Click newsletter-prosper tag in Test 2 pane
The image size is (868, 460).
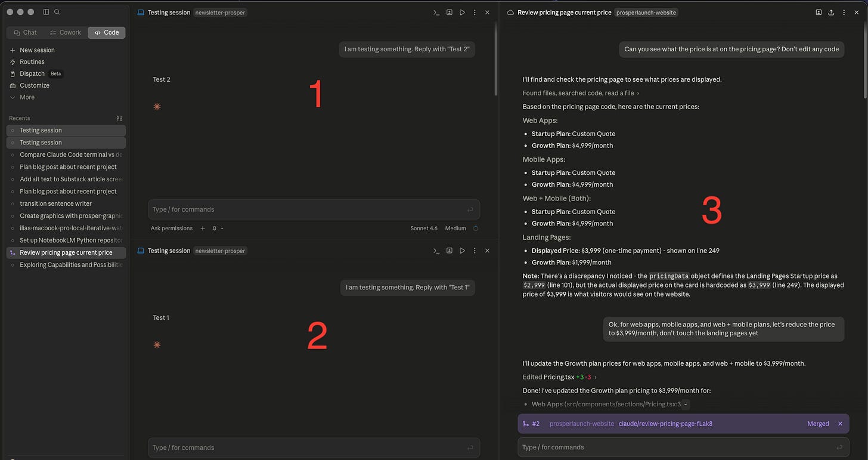pyautogui.click(x=220, y=13)
